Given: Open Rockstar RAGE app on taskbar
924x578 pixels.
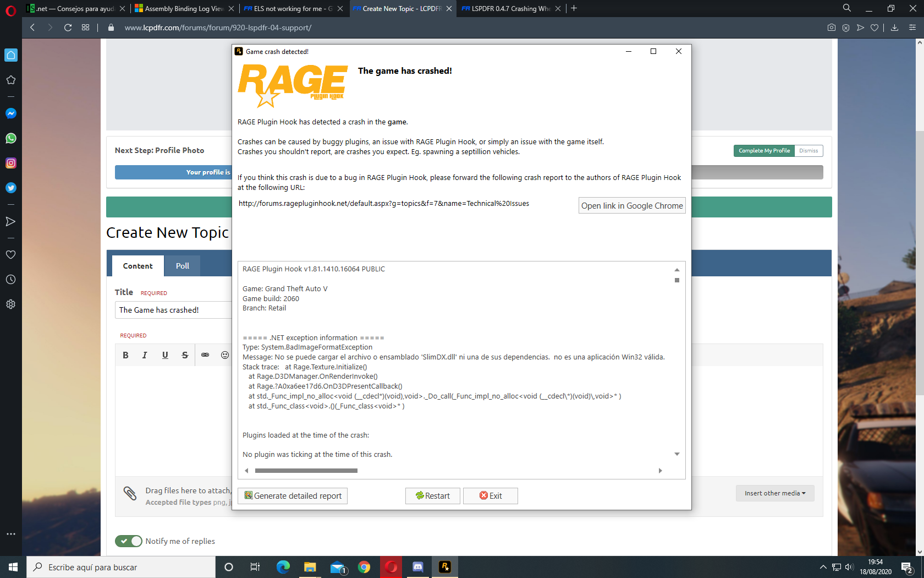Looking at the screenshot, I should (x=445, y=567).
